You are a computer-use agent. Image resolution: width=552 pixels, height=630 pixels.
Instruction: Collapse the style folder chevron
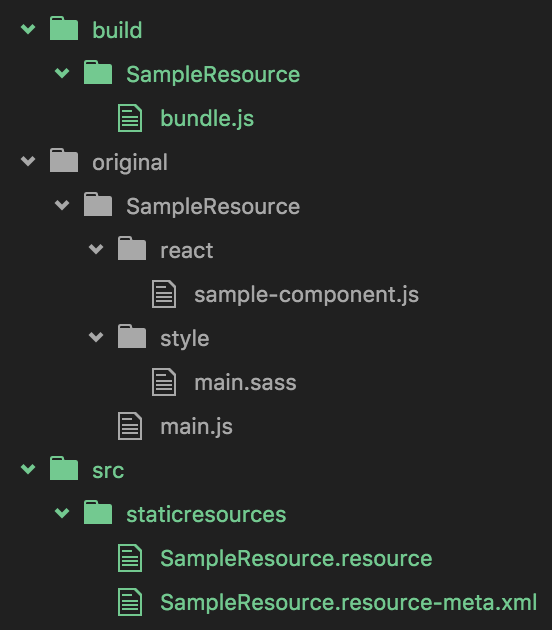pos(96,337)
